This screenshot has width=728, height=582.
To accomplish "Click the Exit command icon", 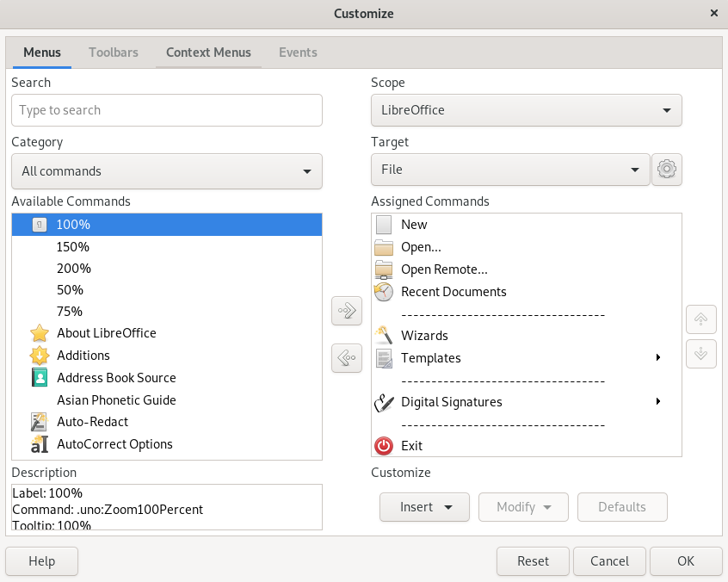I will (x=383, y=445).
